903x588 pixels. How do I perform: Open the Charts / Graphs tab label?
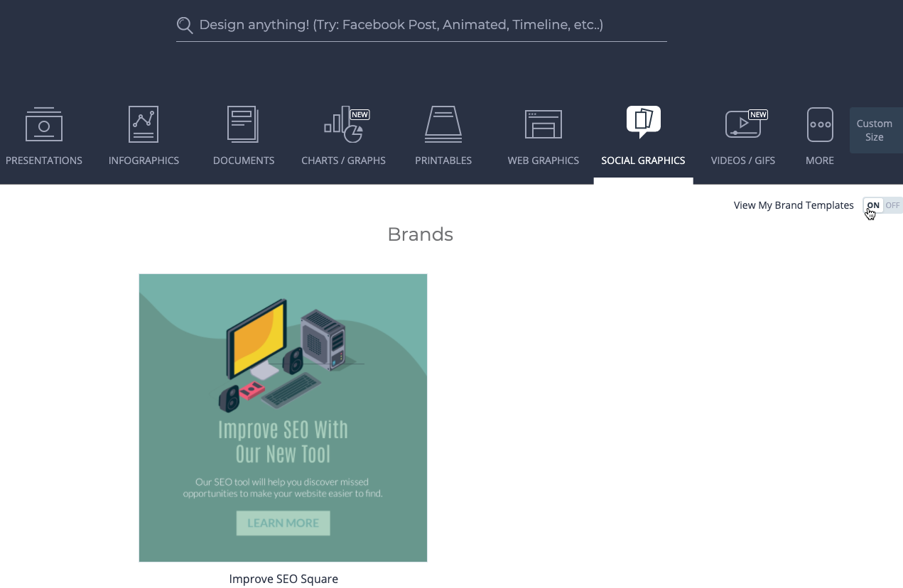tap(344, 160)
